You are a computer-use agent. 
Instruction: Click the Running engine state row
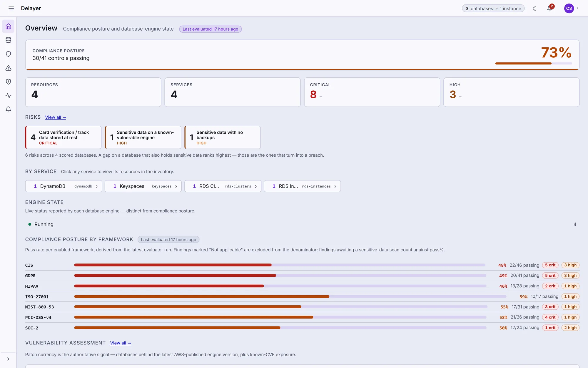[x=302, y=224]
